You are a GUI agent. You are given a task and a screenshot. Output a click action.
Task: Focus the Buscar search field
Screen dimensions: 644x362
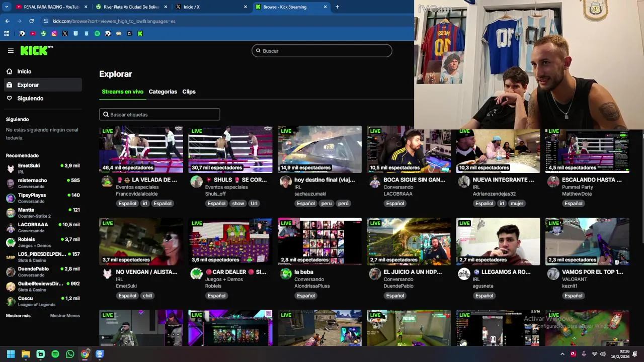click(321, 51)
